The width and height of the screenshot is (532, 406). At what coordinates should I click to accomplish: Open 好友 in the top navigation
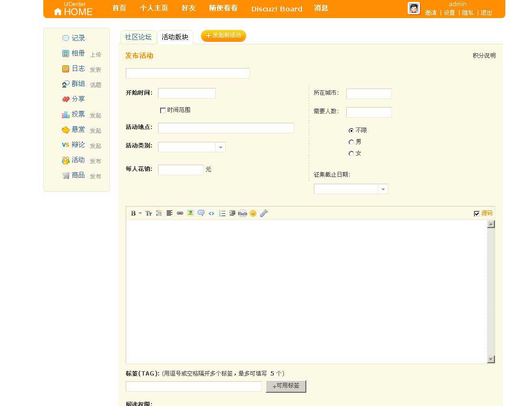click(189, 8)
